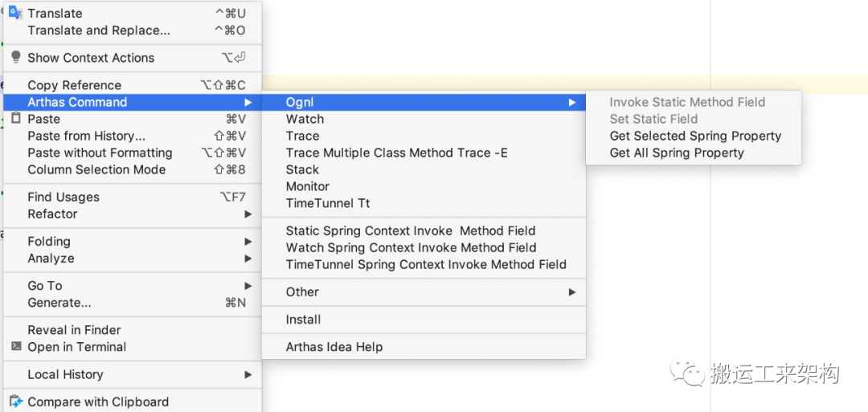Click the Compare with Clipboard icon

coord(15,402)
